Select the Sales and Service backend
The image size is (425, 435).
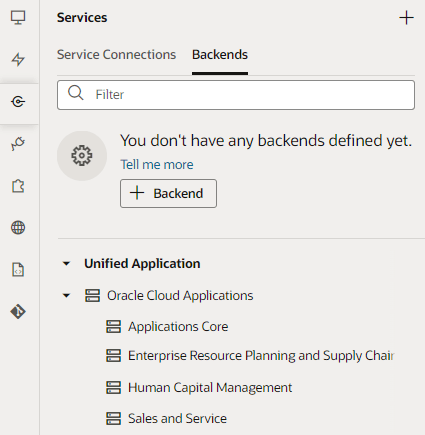[177, 418]
